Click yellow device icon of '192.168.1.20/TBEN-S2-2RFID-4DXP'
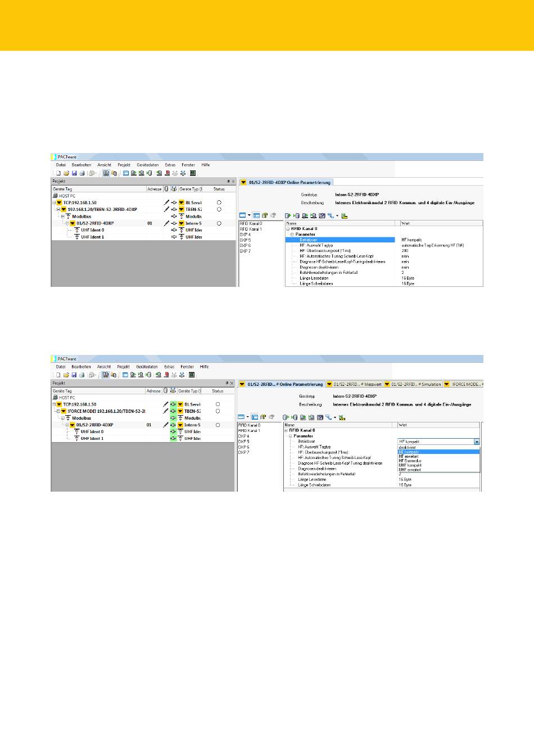Image resolution: width=534 pixels, height=756 pixels. [x=64, y=209]
